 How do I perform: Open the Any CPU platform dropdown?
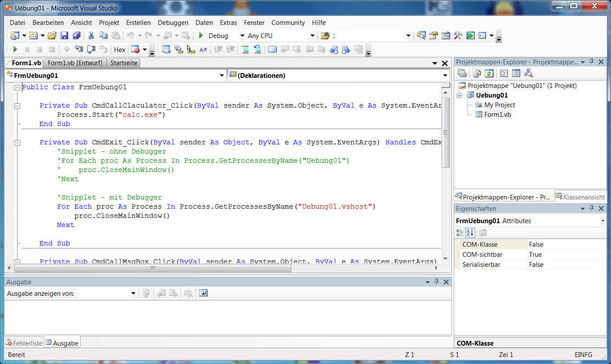(x=312, y=36)
